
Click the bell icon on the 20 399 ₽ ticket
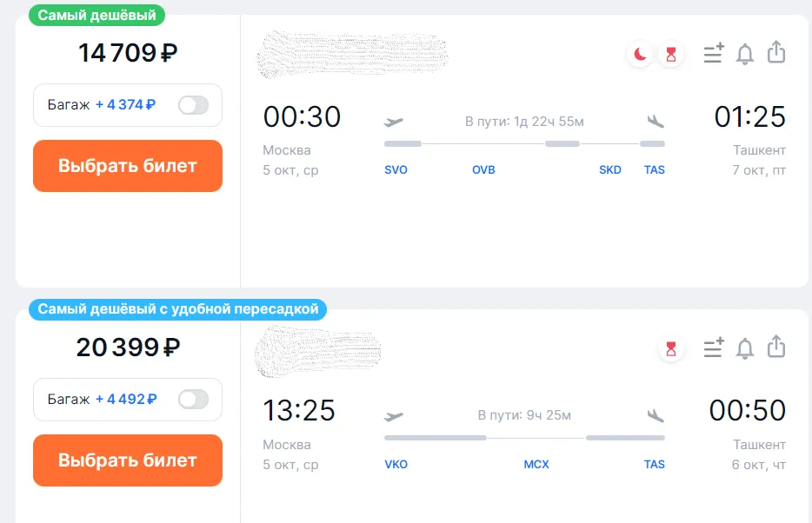745,348
